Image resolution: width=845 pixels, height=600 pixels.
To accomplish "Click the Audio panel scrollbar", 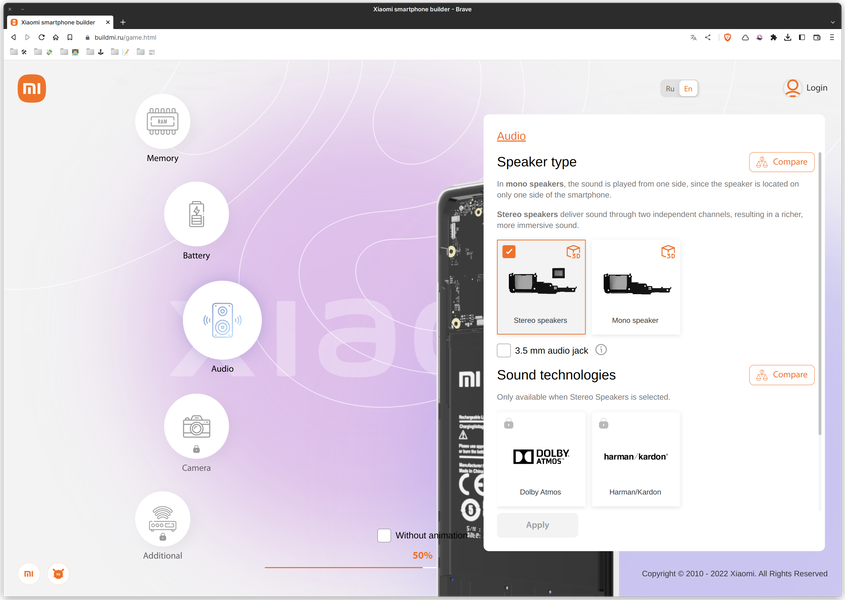I will click(820, 294).
